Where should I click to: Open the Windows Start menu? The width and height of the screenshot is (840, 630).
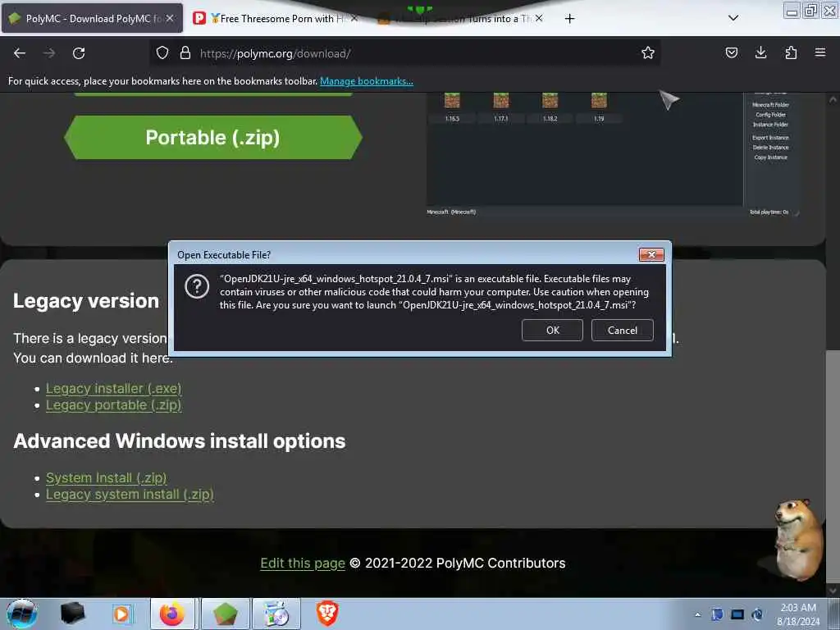[x=22, y=614]
